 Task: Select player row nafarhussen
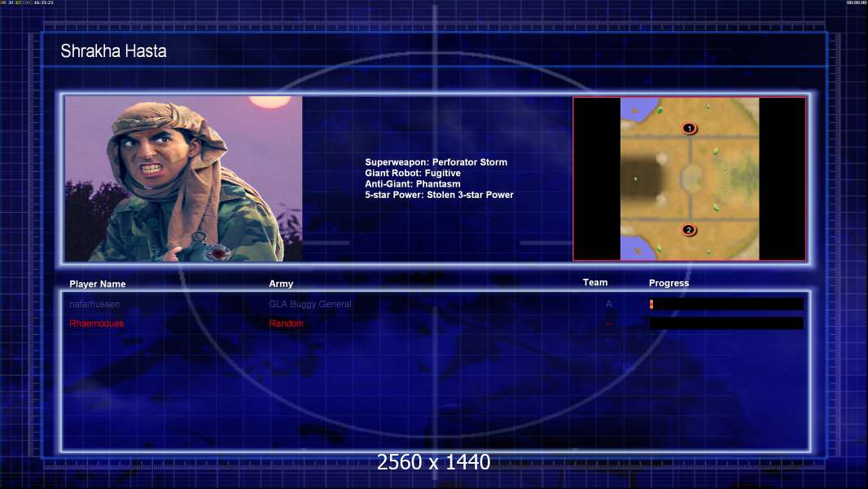click(436, 304)
